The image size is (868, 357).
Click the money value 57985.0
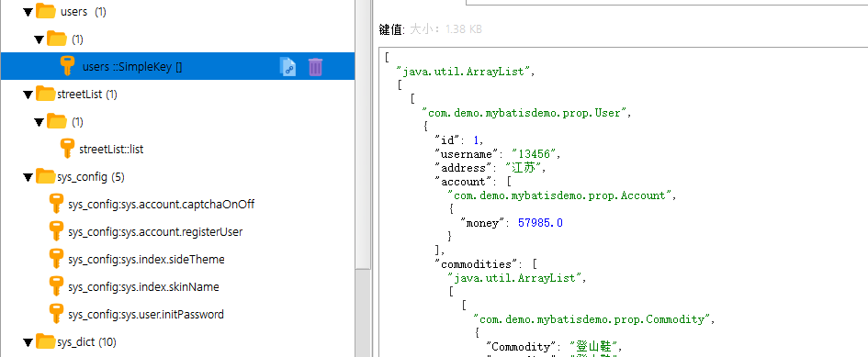(540, 223)
